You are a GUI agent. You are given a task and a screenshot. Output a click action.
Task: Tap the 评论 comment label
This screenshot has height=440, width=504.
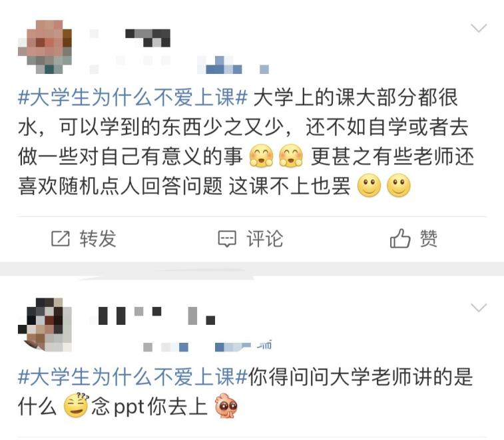tap(265, 239)
